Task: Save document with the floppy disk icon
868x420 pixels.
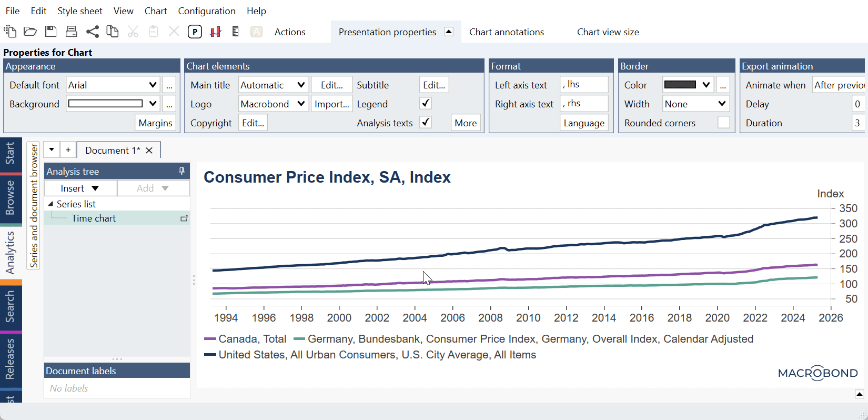Action: click(x=51, y=32)
